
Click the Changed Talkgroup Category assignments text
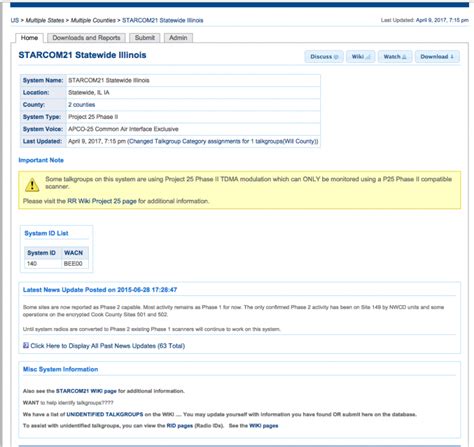click(x=223, y=141)
